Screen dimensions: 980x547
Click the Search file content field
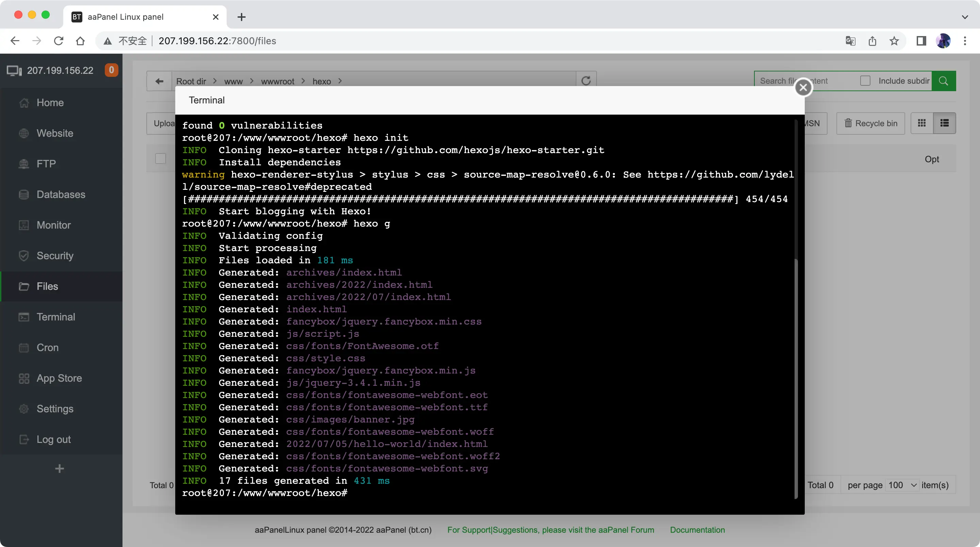coord(805,81)
